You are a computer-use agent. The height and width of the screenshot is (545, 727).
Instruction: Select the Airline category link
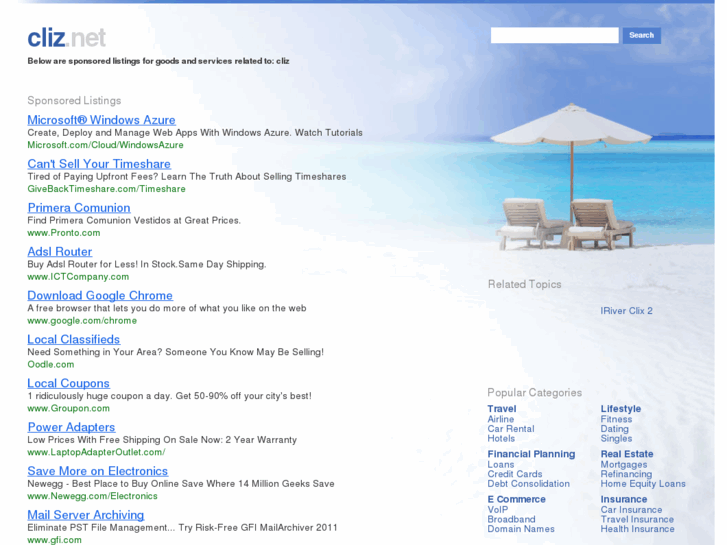500,419
